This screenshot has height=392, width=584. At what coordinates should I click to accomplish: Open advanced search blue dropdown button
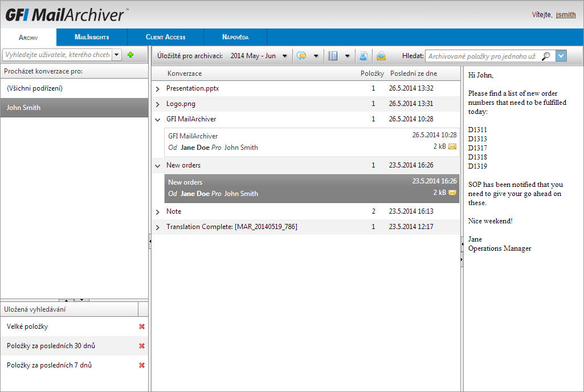pos(561,56)
